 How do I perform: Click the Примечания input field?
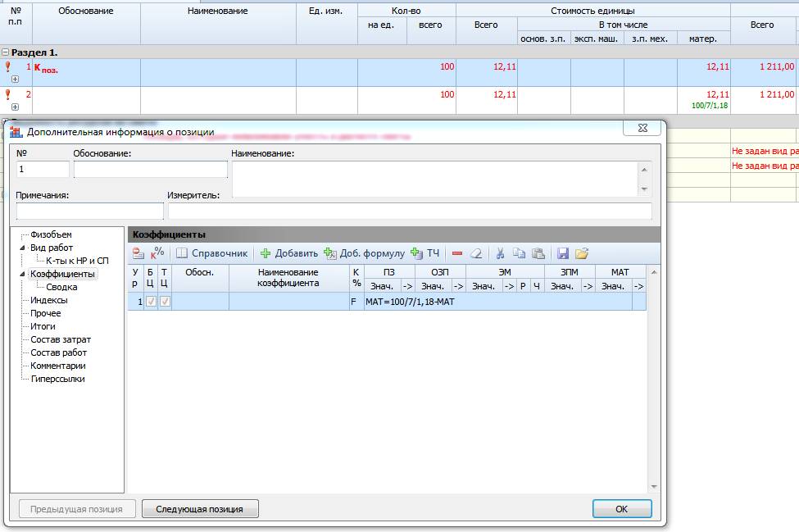coord(89,211)
